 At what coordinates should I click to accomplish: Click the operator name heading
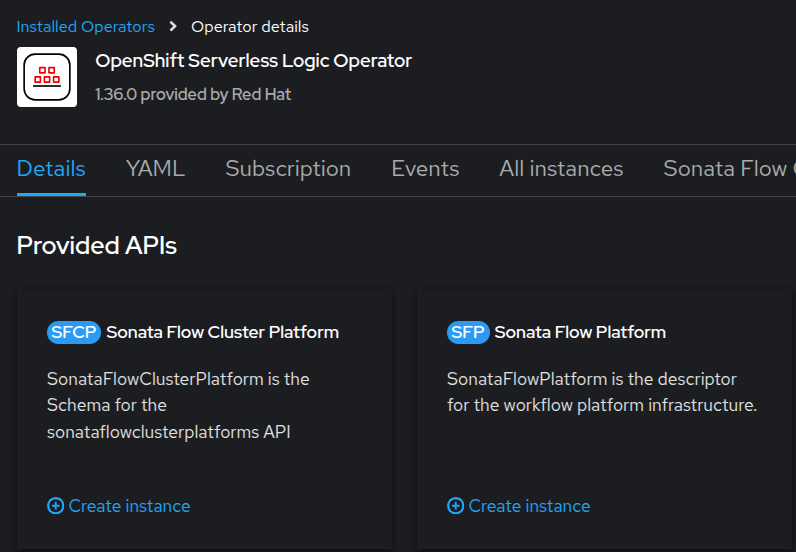pyautogui.click(x=253, y=61)
